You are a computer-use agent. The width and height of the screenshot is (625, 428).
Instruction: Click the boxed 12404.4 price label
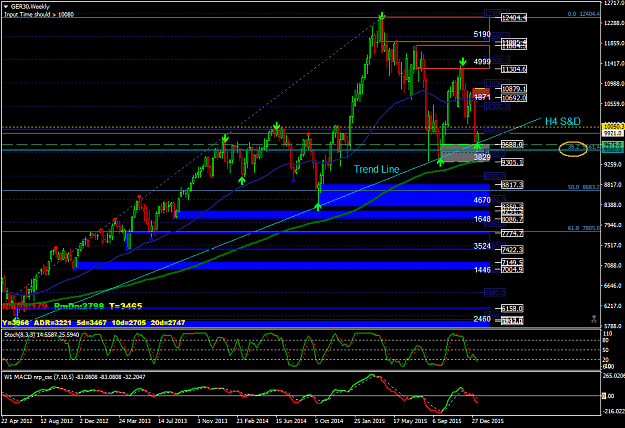514,18
